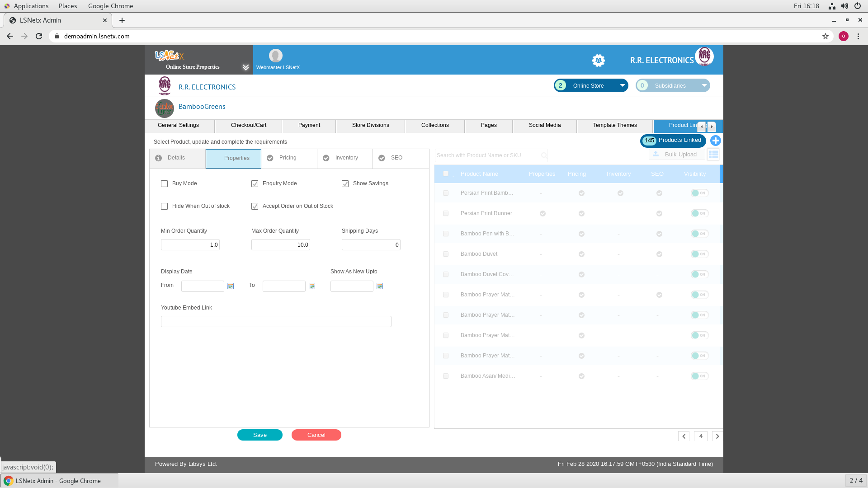This screenshot has width=868, height=488.
Task: Toggle visibility switch for Bamboo Duvet
Action: click(x=699, y=254)
